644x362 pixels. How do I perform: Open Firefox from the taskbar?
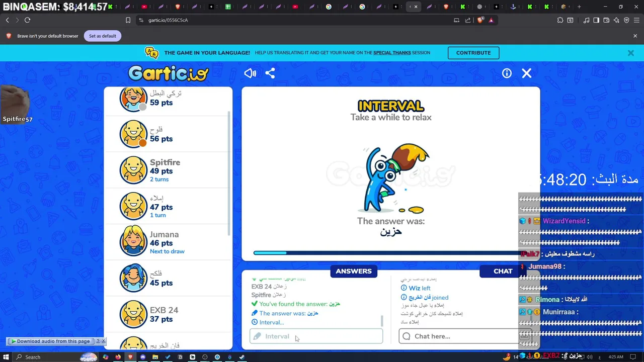(x=118, y=357)
